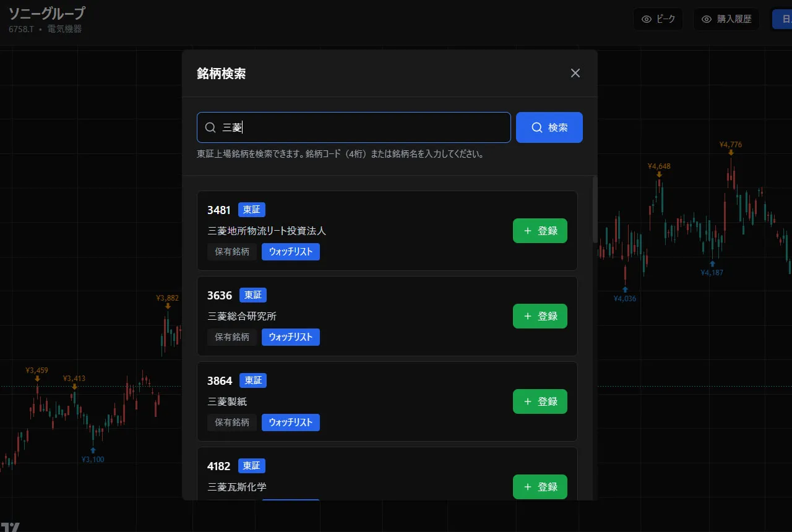The image size is (792, 532).
Task: Toggle the ピーク eye visibility button
Action: coord(658,19)
